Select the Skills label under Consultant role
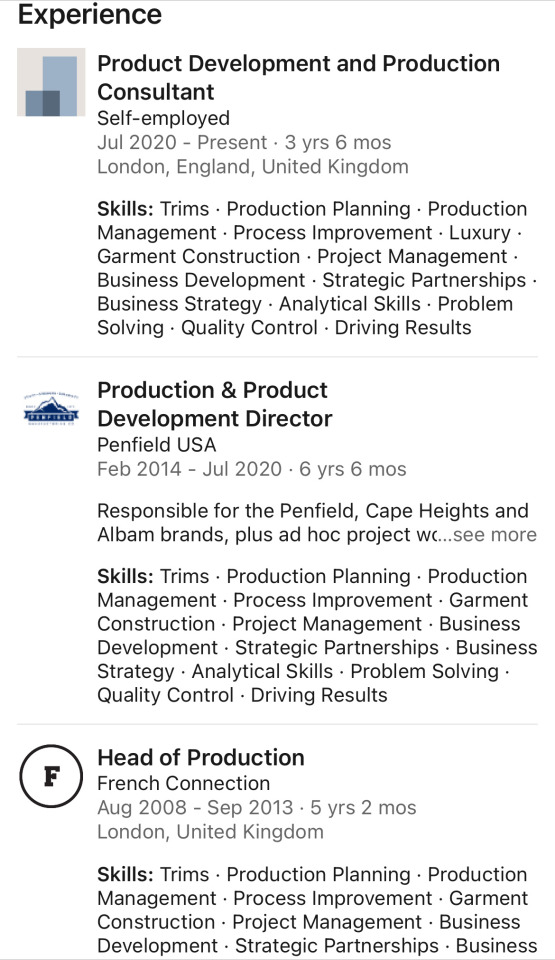The height and width of the screenshot is (960, 555). 126,209
